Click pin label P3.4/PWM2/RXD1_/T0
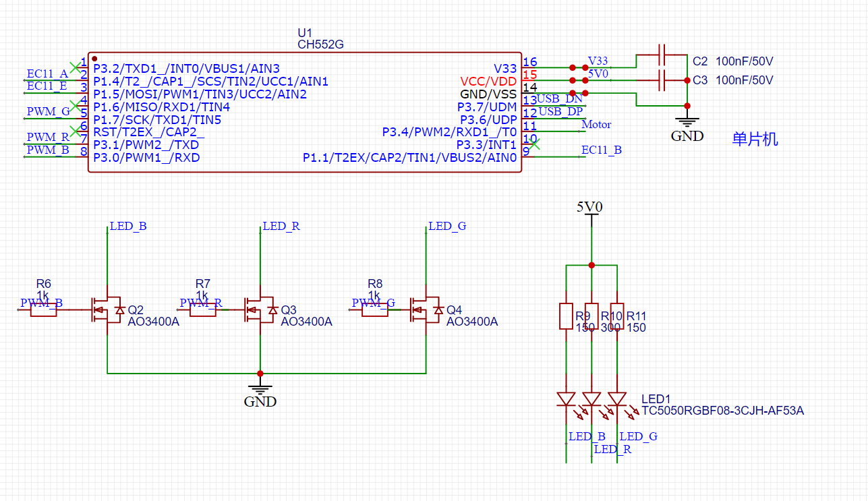 [x=449, y=132]
